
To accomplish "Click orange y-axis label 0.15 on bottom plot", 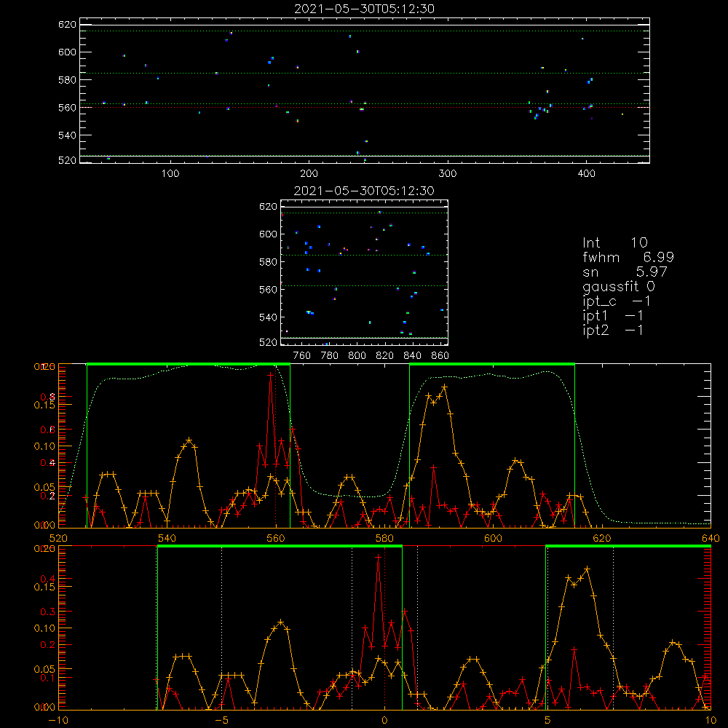I will (44, 587).
